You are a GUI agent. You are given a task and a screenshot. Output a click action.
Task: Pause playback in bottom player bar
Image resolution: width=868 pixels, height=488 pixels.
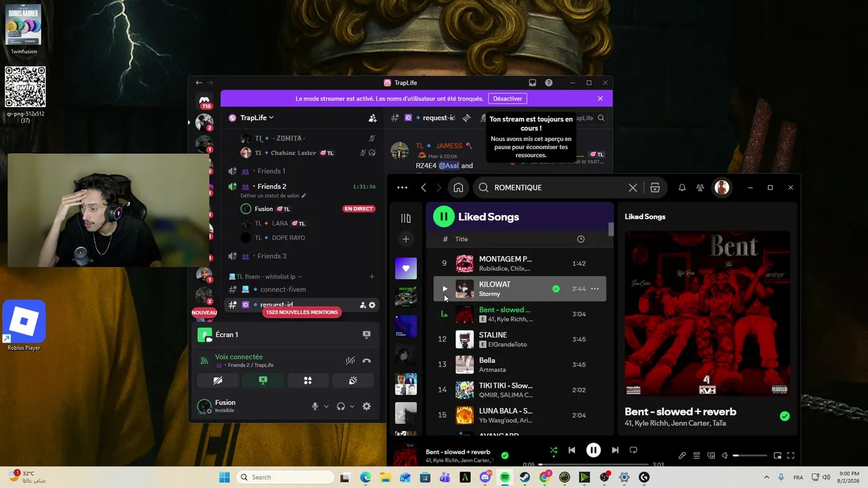pyautogui.click(x=593, y=450)
